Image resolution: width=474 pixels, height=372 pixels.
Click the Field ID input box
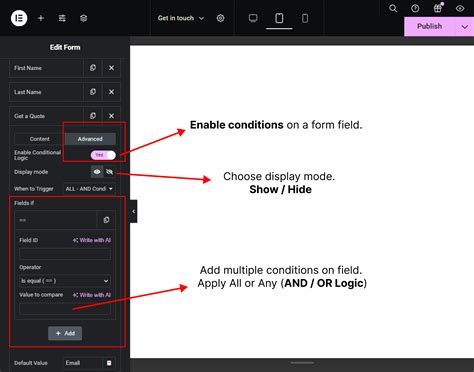[65, 254]
